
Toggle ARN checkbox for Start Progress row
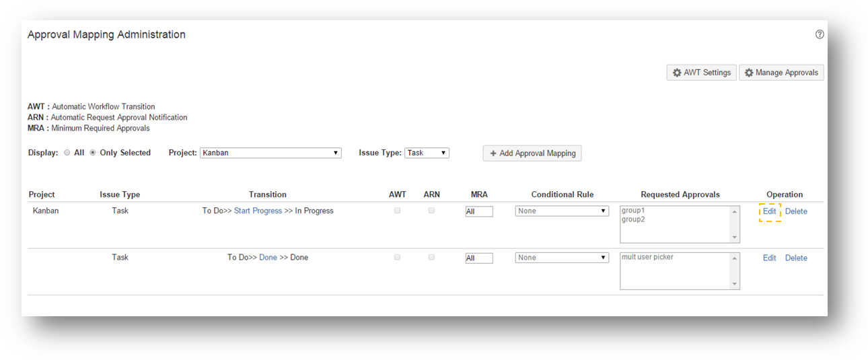coord(431,211)
